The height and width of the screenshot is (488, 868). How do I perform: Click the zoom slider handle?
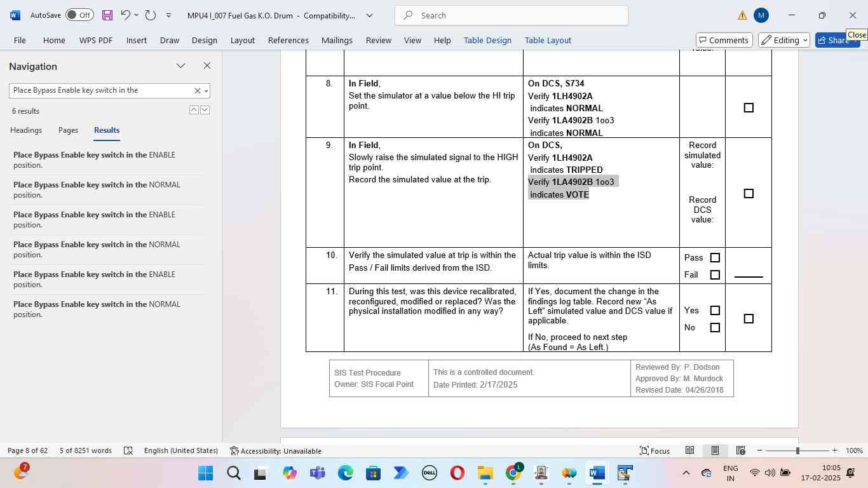(797, 451)
